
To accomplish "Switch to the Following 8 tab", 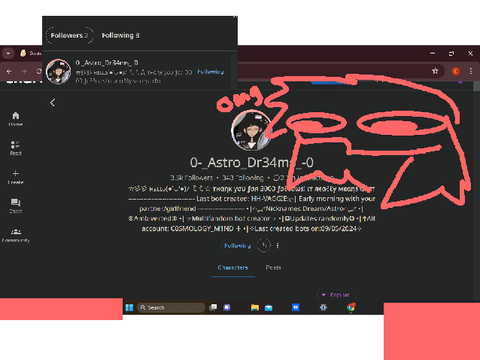I will (121, 35).
